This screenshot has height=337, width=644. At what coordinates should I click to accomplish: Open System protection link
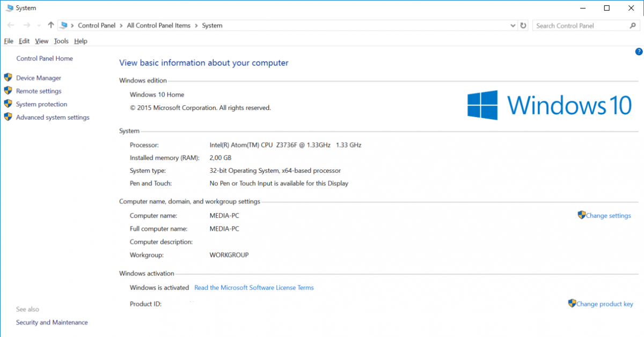41,104
